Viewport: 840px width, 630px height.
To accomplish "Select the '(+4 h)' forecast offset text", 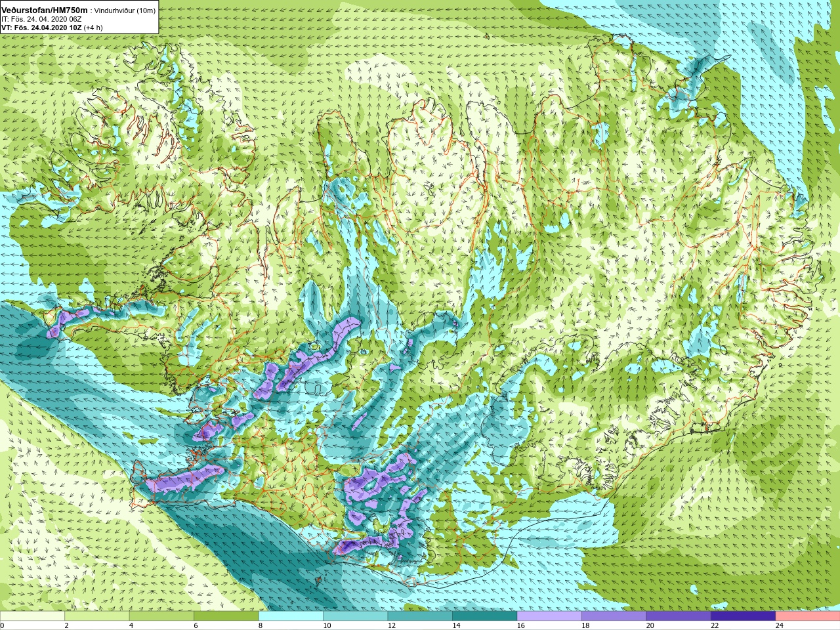I will point(94,28).
